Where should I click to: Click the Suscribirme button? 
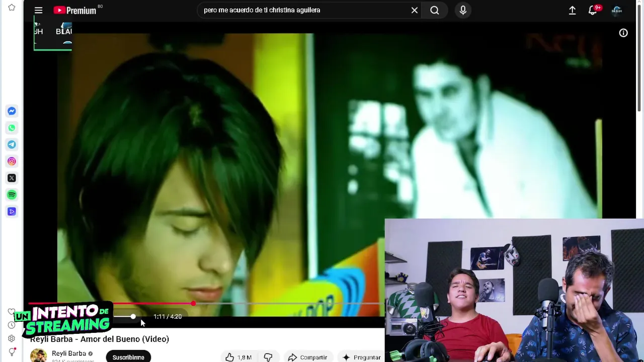(128, 357)
